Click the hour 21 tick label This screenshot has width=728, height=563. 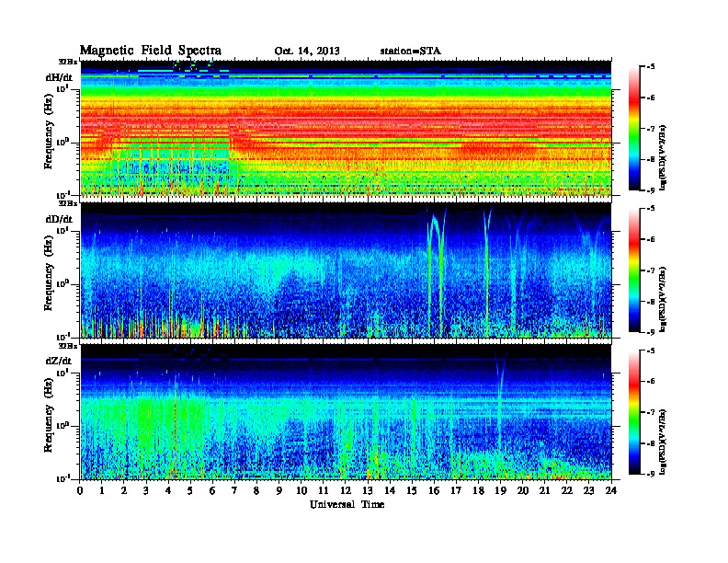[544, 490]
